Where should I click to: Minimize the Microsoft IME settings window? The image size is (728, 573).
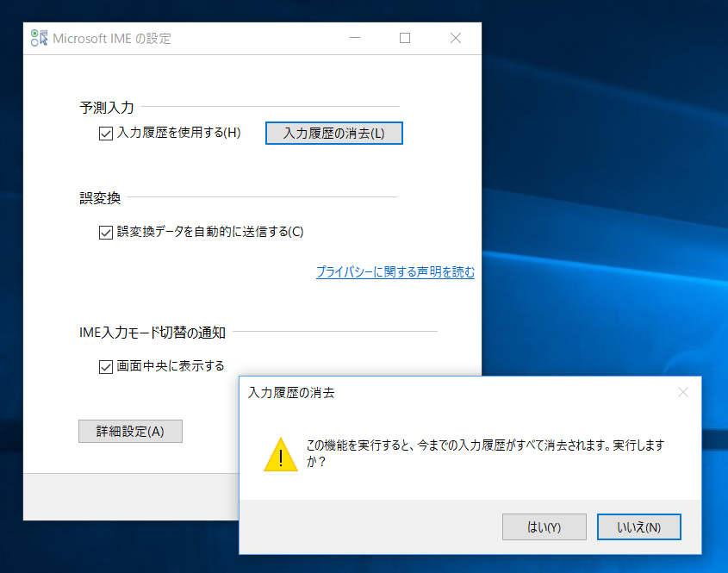(354, 38)
